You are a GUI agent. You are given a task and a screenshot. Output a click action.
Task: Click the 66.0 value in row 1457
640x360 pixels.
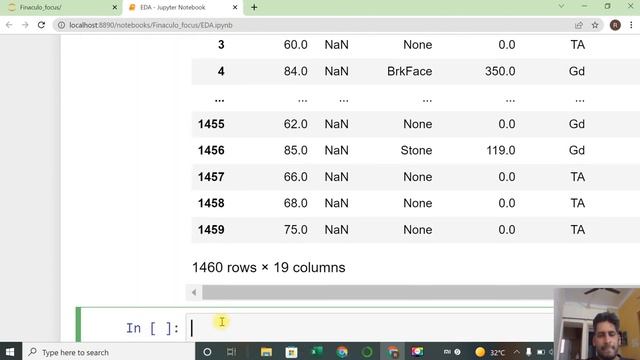coord(296,177)
